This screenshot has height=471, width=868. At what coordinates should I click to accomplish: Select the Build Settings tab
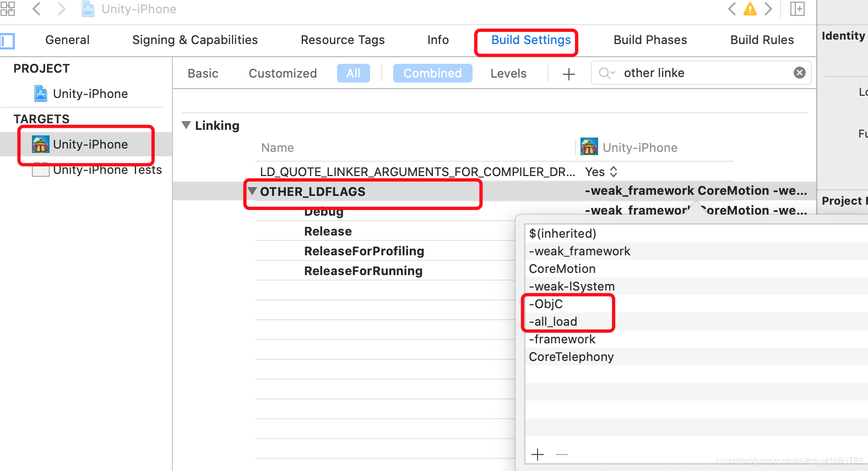531,40
